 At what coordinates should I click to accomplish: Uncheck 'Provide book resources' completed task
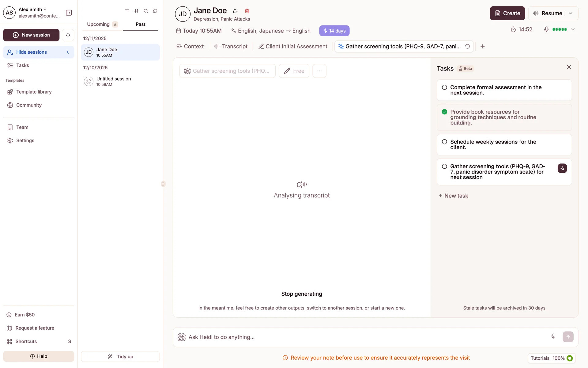point(444,112)
